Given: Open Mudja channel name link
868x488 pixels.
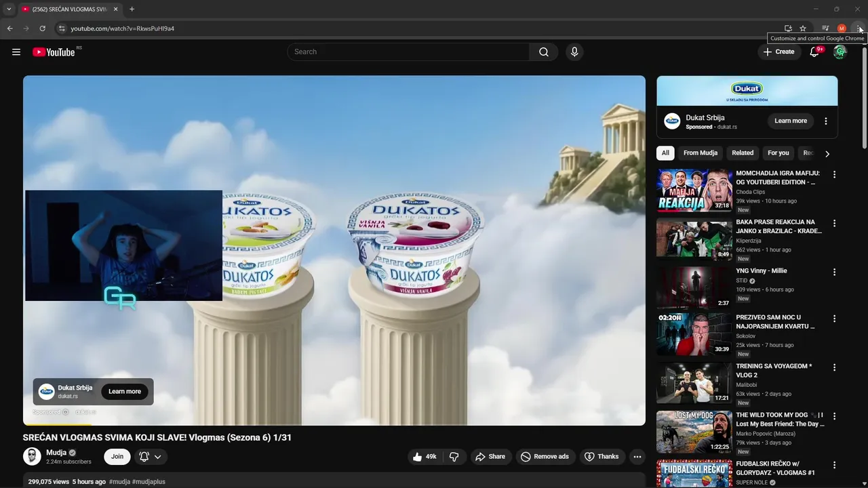Looking at the screenshot, I should click(56, 453).
